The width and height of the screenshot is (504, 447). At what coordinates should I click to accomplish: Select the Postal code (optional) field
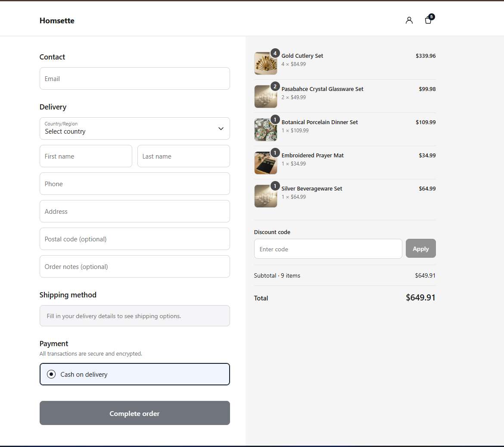coord(135,239)
